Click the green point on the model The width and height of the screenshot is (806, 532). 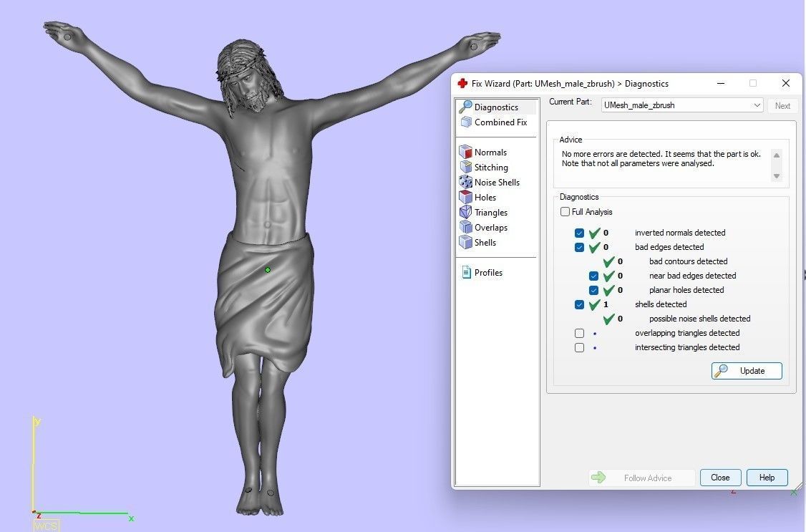(x=267, y=270)
